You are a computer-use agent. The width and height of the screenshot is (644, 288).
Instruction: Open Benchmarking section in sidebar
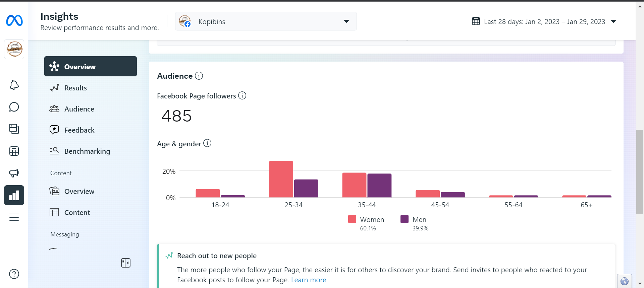coord(87,151)
